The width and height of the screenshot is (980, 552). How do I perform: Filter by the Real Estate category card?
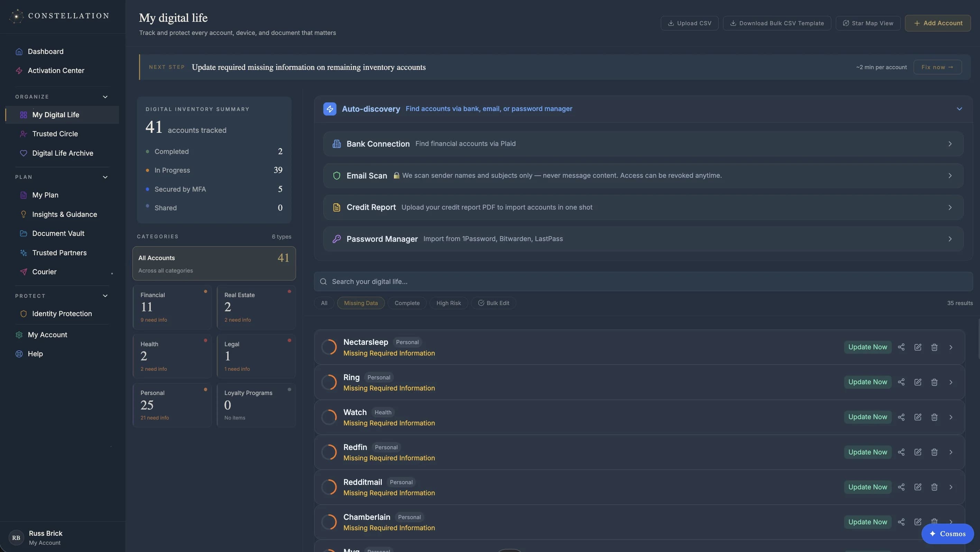pos(256,307)
